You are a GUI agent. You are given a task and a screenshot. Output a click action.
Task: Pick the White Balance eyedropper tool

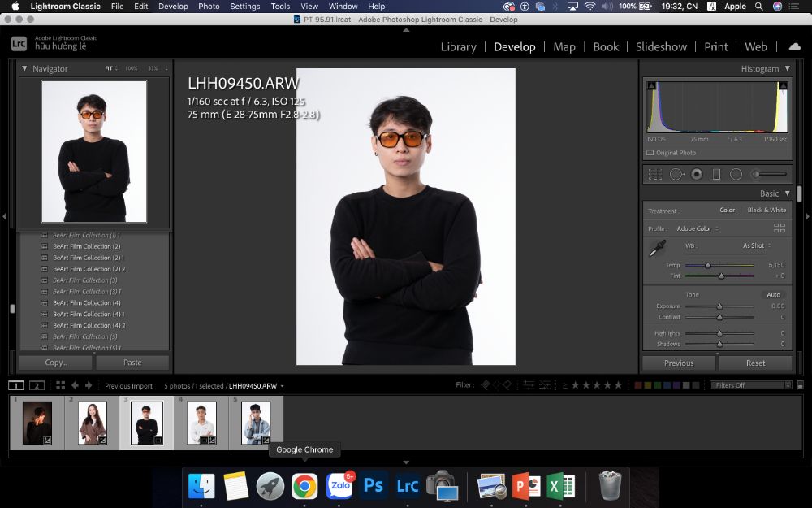pyautogui.click(x=657, y=248)
